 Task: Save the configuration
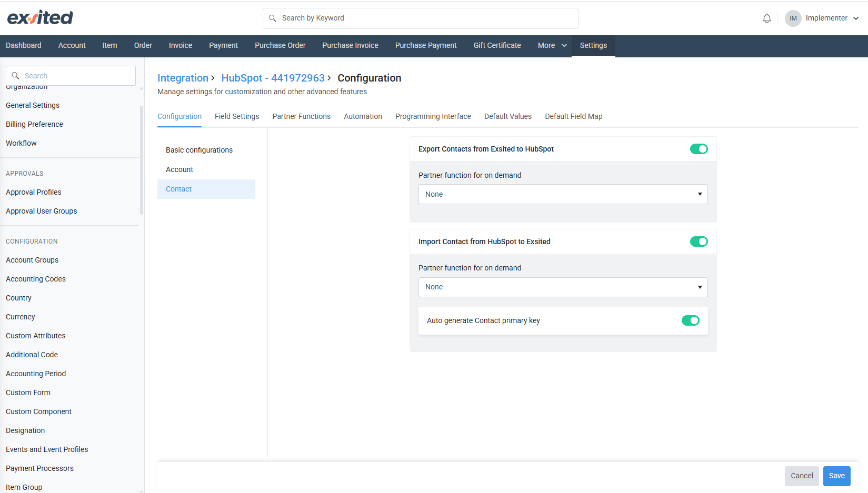click(837, 476)
